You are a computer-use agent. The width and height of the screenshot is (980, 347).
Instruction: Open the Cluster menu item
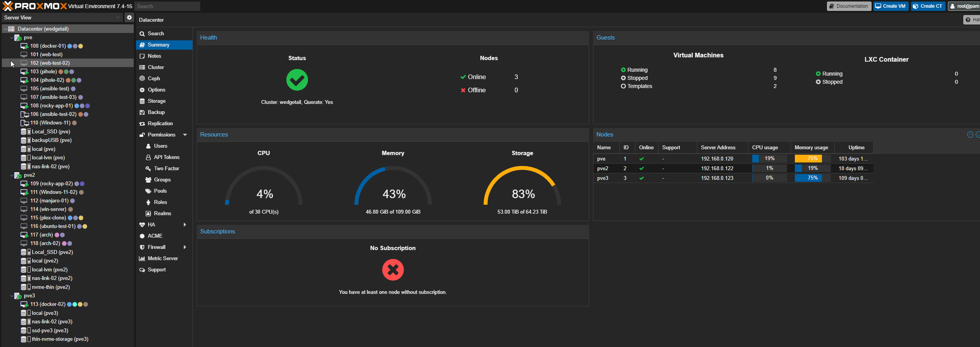tap(156, 67)
